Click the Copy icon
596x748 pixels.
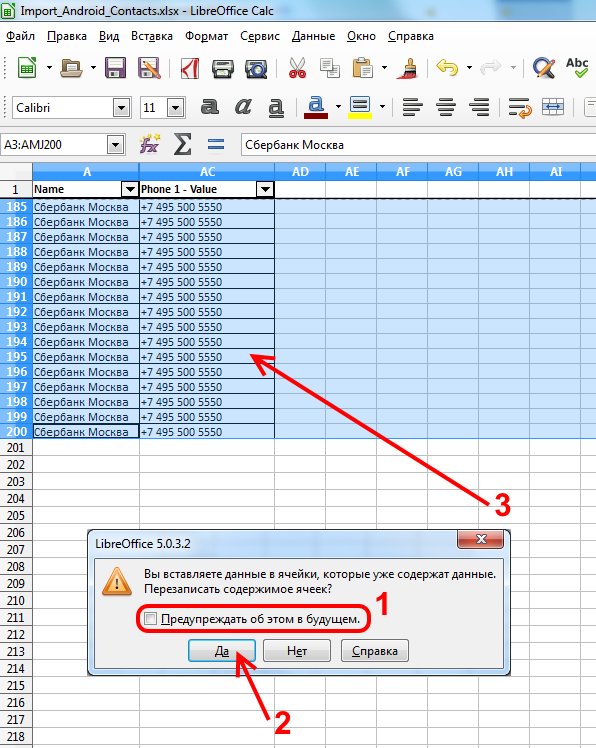[x=330, y=68]
